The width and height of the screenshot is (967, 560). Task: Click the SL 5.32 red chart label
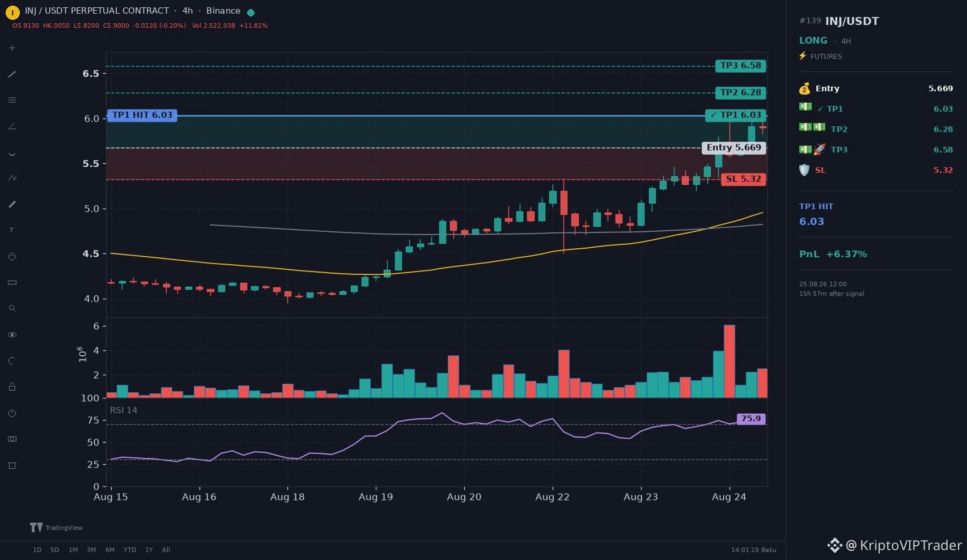point(744,179)
